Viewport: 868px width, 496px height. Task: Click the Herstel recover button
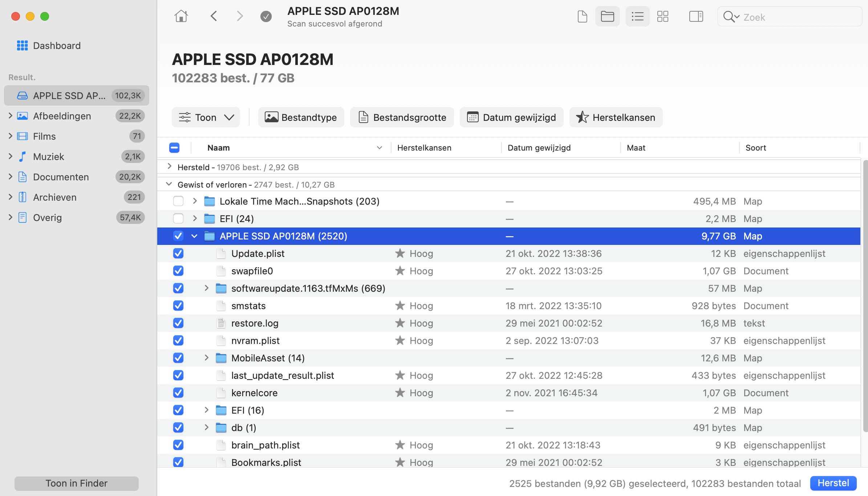pos(833,483)
